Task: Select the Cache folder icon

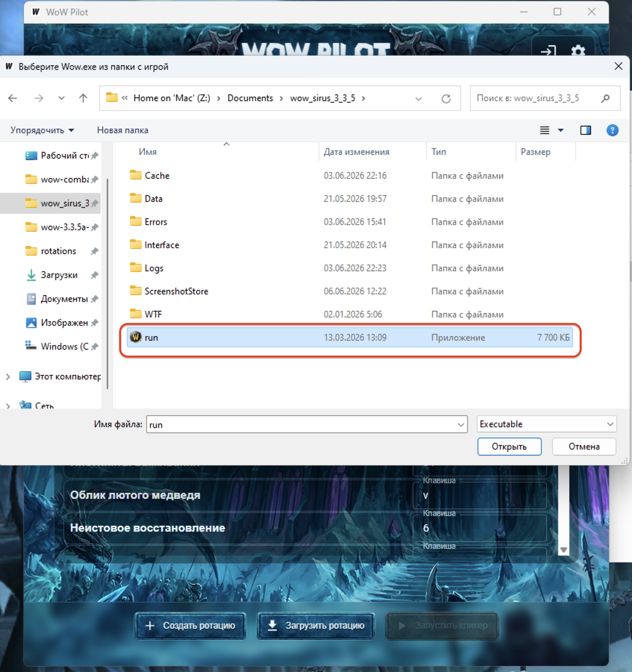Action: (135, 175)
